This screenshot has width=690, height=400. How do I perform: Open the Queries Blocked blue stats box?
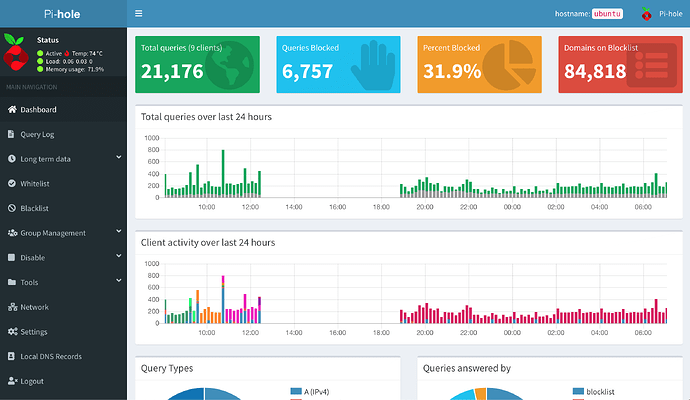point(338,64)
